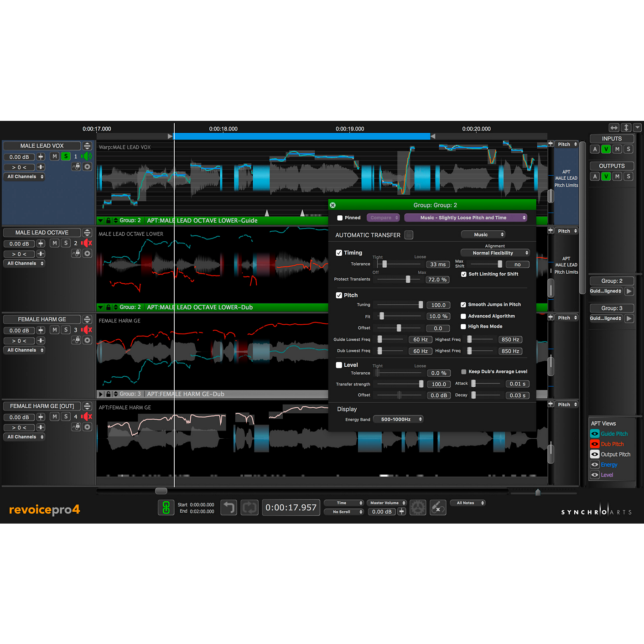644x644 pixels.
Task: Unmute the MALE LEAD OCTAVE speaker icon
Action: (x=87, y=243)
